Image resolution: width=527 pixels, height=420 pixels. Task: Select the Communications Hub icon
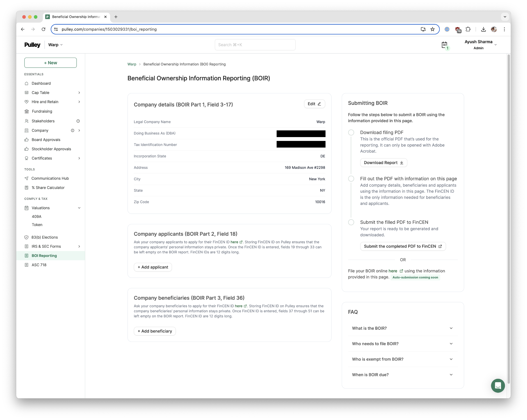pyautogui.click(x=27, y=178)
